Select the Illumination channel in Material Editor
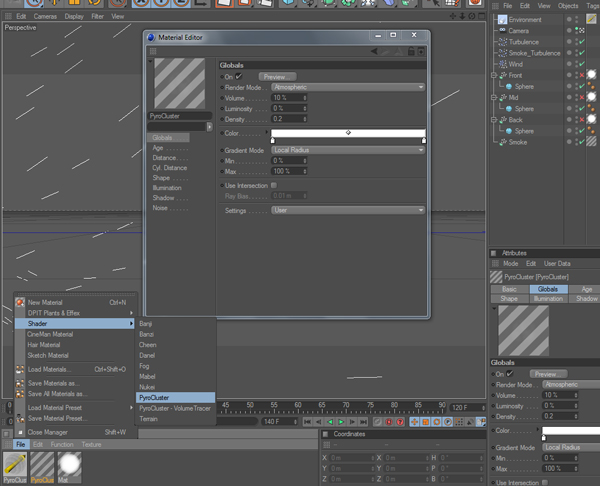The image size is (600, 486). pos(167,187)
